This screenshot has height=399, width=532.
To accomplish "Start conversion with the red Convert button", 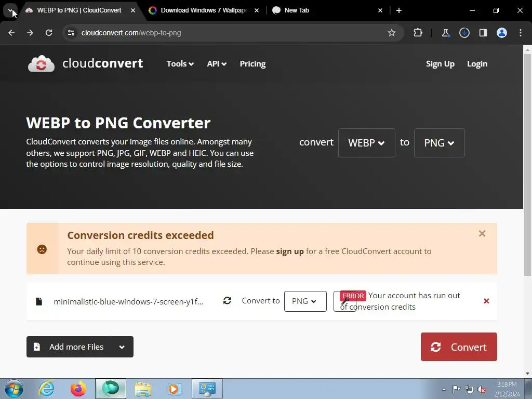I will pyautogui.click(x=459, y=347).
